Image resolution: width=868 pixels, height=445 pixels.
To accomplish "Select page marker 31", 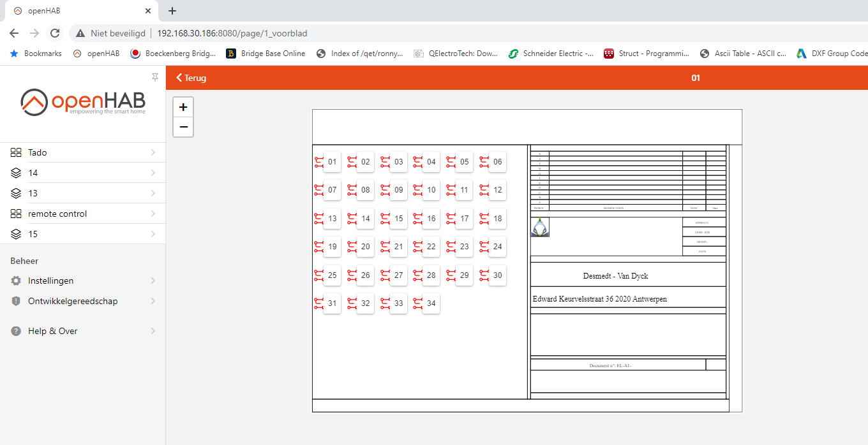I will pyautogui.click(x=332, y=303).
